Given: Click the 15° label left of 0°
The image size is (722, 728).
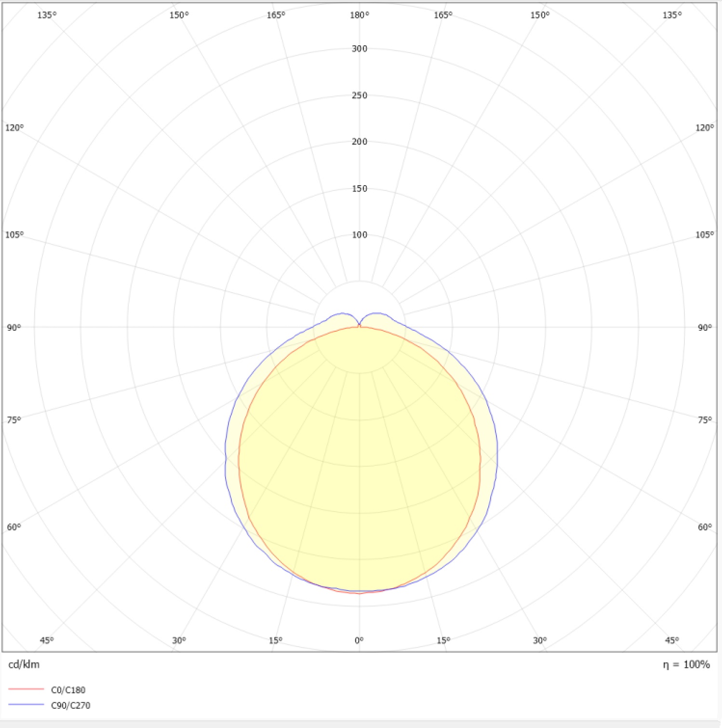Looking at the screenshot, I should [276, 640].
